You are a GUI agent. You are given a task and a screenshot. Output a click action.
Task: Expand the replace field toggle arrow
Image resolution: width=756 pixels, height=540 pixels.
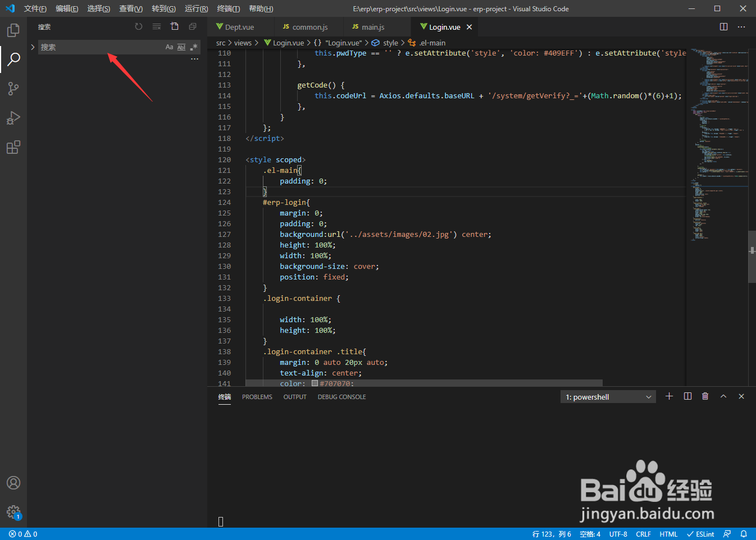[33, 47]
